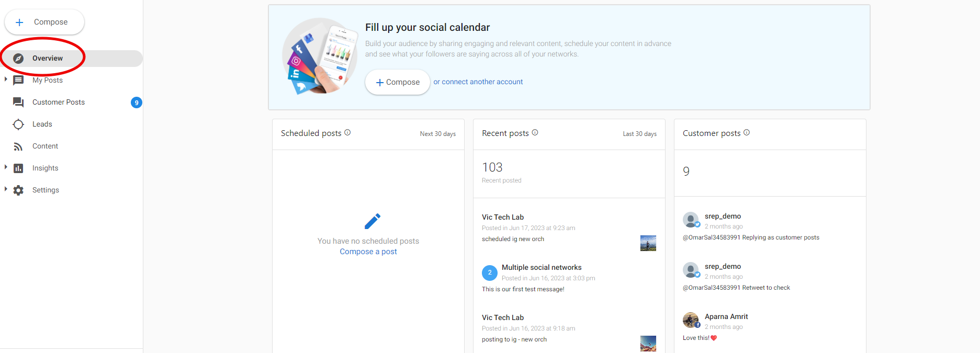Screen dimensions: 980x353
Task: Expand the My Posts submenu arrow
Action: click(x=6, y=79)
